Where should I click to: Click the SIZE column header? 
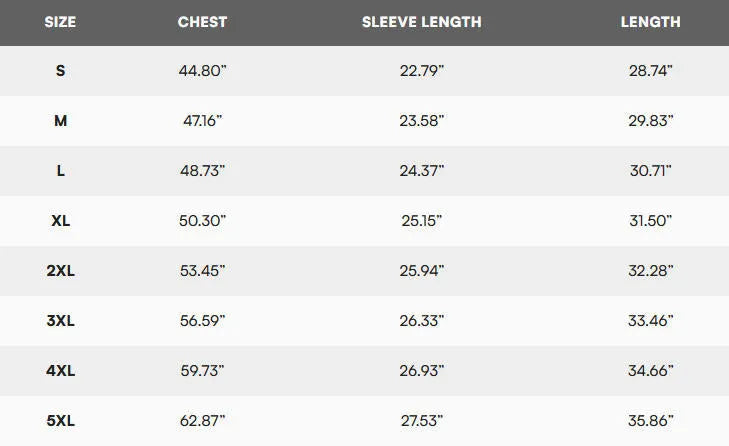pyautogui.click(x=60, y=22)
